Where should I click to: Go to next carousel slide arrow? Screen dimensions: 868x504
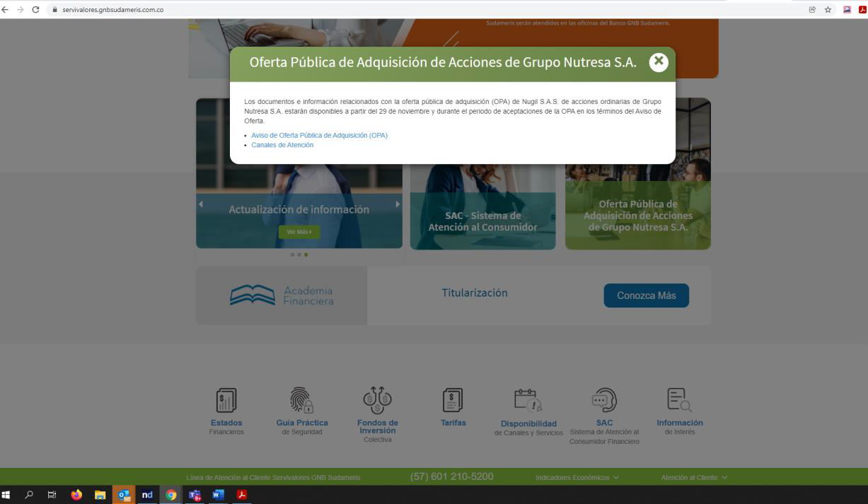tap(398, 204)
